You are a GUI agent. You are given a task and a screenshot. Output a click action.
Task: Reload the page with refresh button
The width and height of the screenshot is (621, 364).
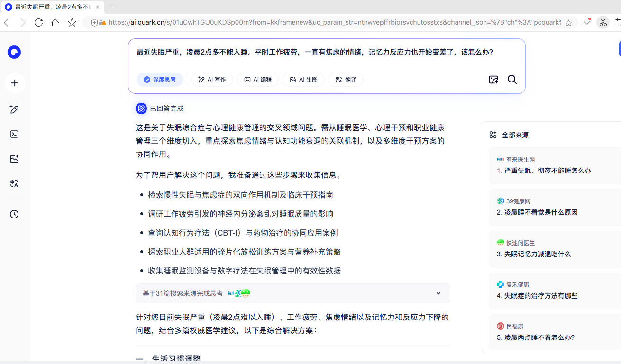39,22
